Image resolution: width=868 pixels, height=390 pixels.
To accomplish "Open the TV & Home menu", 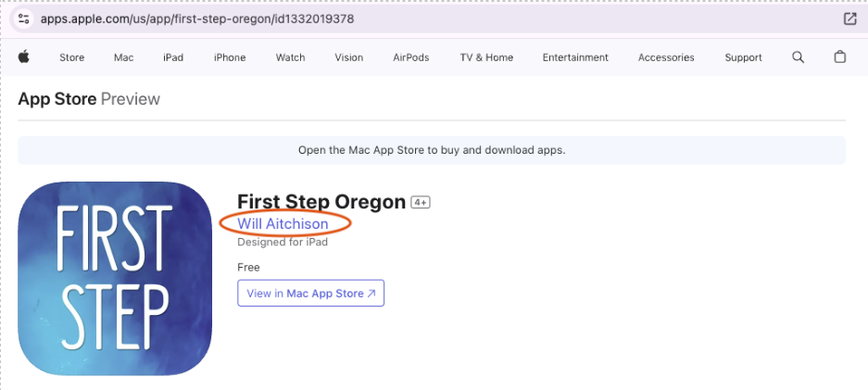I will click(x=486, y=57).
